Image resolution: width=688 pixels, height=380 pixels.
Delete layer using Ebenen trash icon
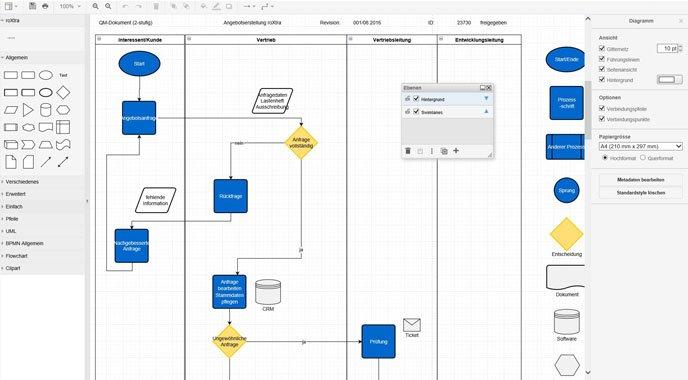[x=408, y=151]
